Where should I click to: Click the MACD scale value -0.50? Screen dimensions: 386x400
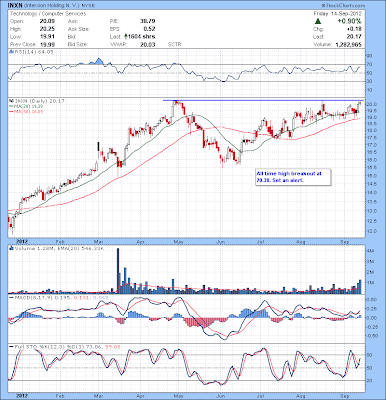coord(371,336)
